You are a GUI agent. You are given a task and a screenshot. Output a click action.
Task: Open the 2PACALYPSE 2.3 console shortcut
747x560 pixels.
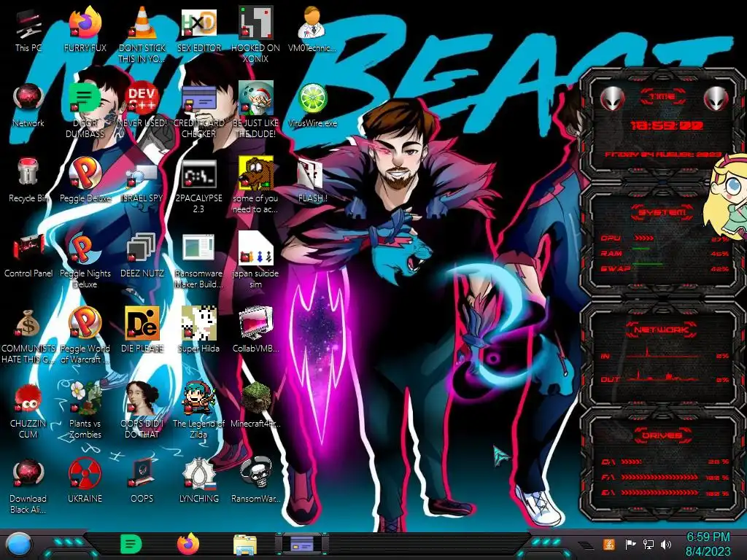point(198,187)
